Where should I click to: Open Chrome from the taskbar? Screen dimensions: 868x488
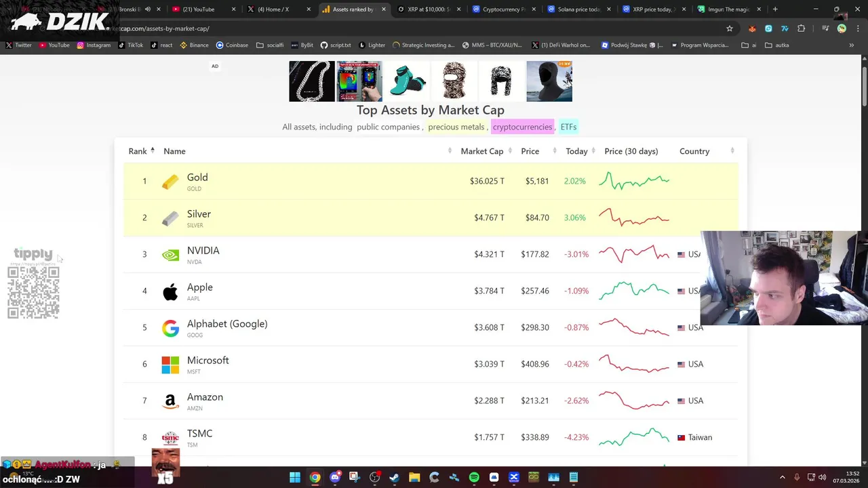315,477
